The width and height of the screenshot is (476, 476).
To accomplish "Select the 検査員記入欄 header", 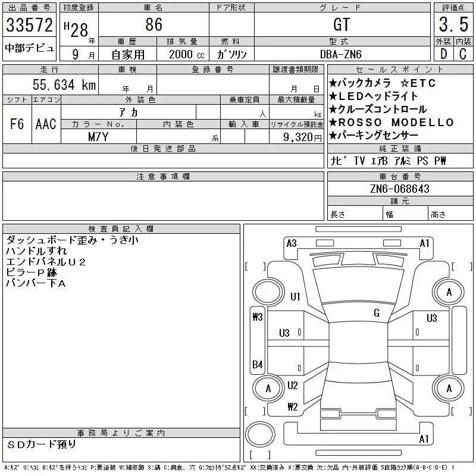I will 121,228.
